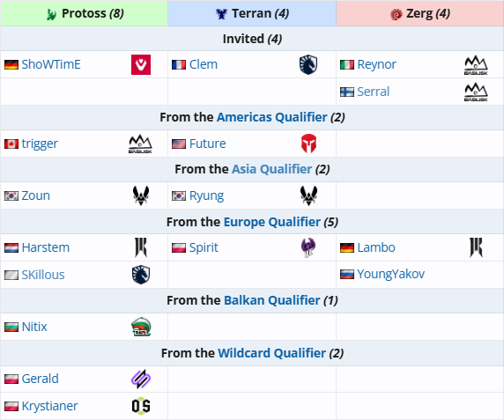Image resolution: width=504 pixels, height=420 pixels.
Task: Open the Americas Qualifier link
Action: (x=272, y=117)
